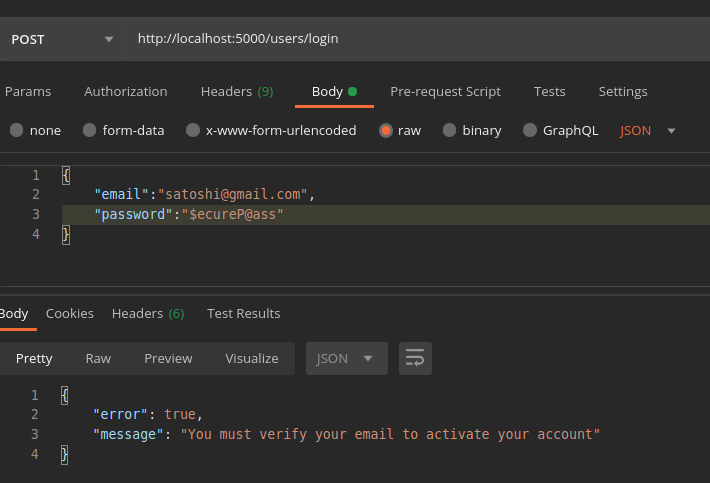The width and height of the screenshot is (710, 483).
Task: Select GraphQL body type
Action: [531, 130]
